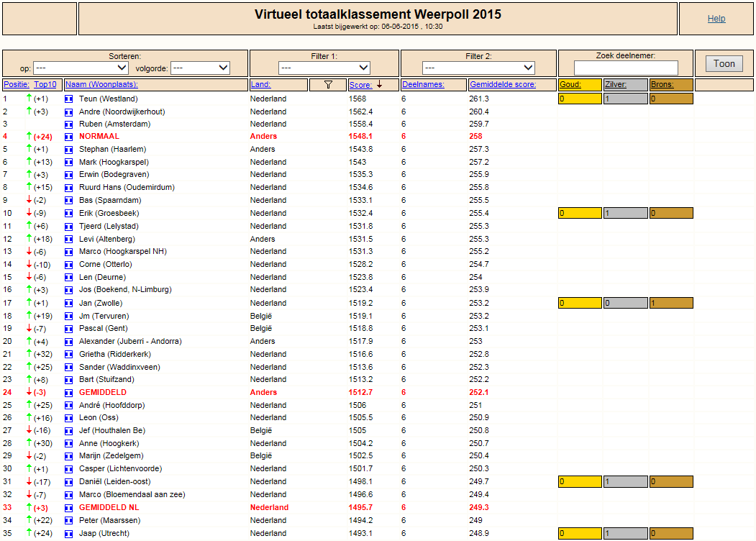Click the blue info icon beside Teun (Westland)
756x541 pixels.
(69, 99)
